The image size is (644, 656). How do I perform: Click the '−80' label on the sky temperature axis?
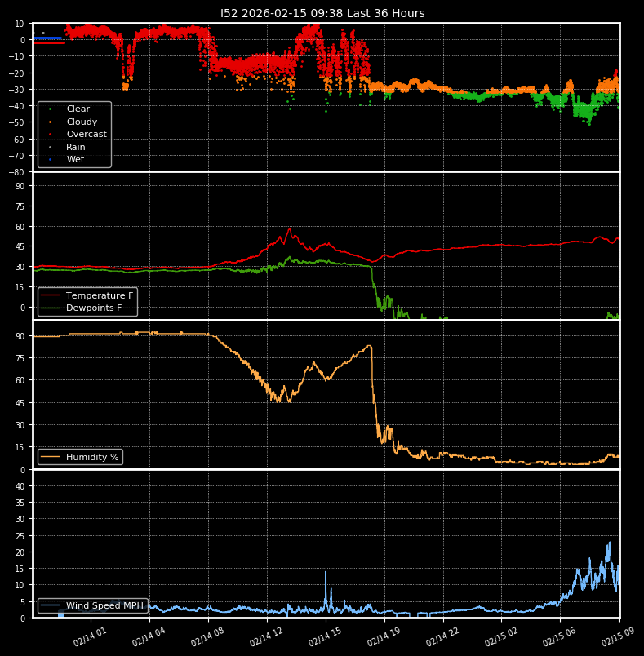click(16, 172)
